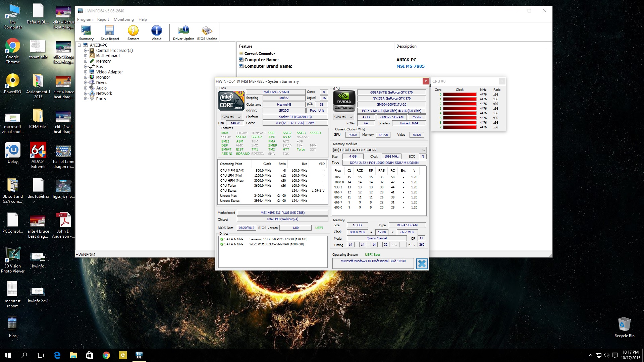Expand the Central Processor(s) tree node

(x=86, y=51)
